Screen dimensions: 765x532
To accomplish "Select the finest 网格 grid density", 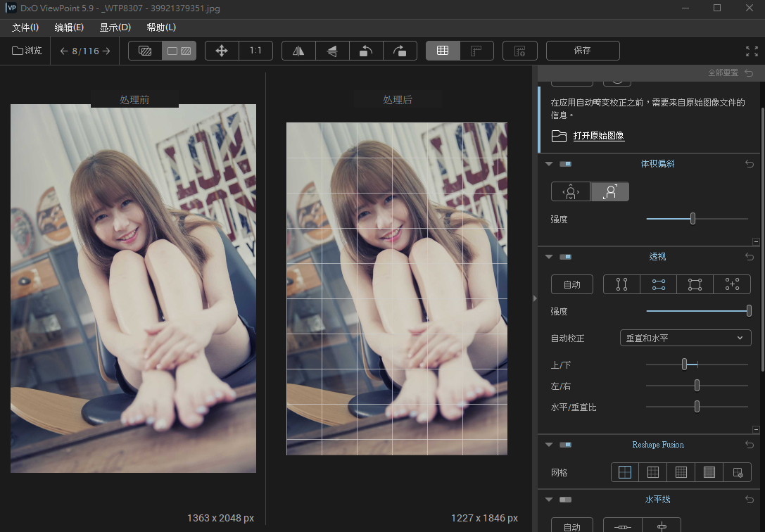I will [x=709, y=472].
